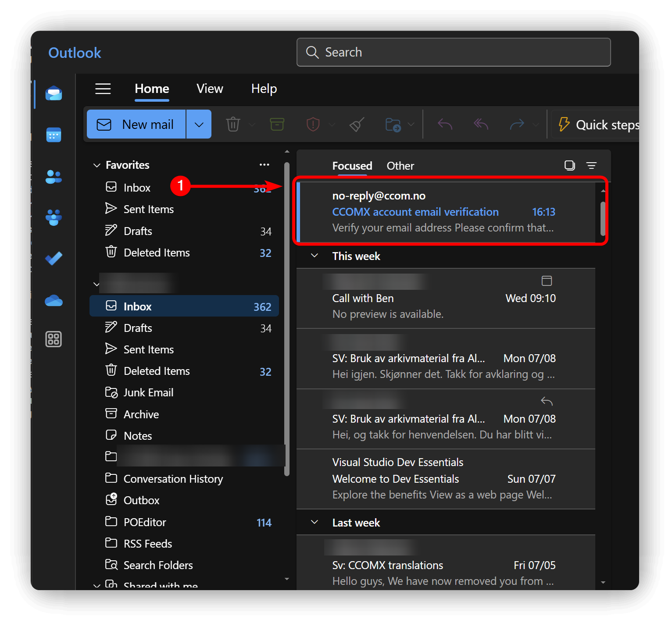Image resolution: width=672 pixels, height=623 pixels.
Task: Click the message list scrollbar thumb
Action: click(x=603, y=218)
